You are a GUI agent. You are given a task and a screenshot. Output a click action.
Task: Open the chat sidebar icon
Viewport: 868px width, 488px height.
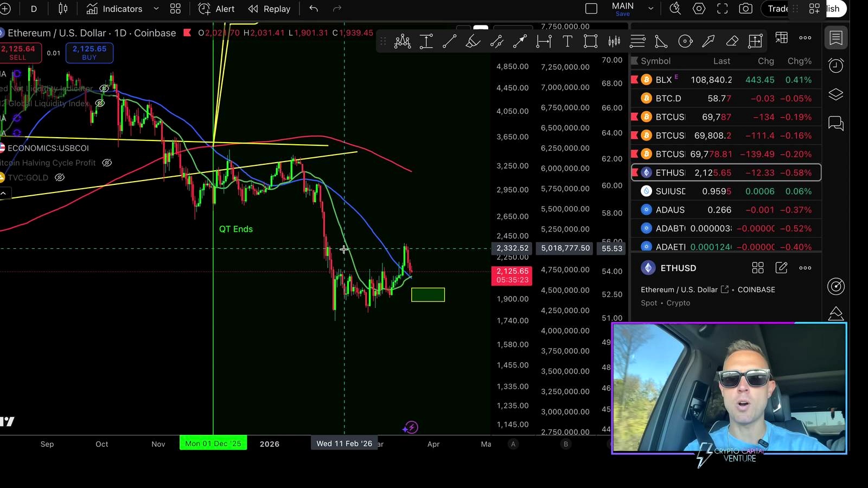[x=836, y=124]
